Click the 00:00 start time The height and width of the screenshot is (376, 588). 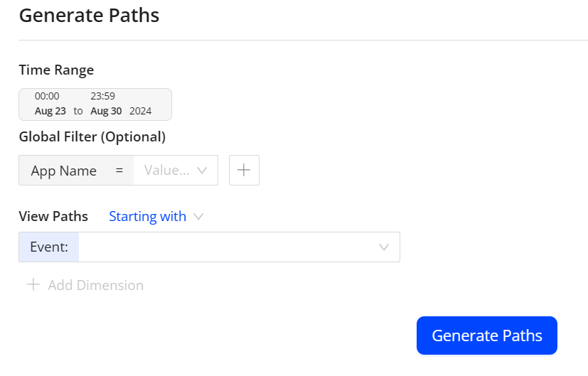pyautogui.click(x=47, y=96)
